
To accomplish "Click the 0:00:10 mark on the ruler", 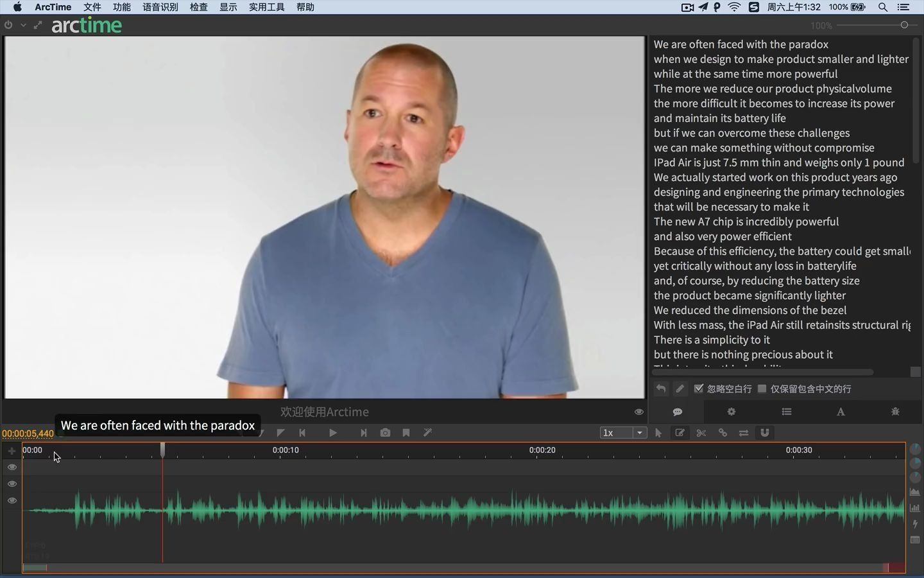I will click(x=286, y=450).
